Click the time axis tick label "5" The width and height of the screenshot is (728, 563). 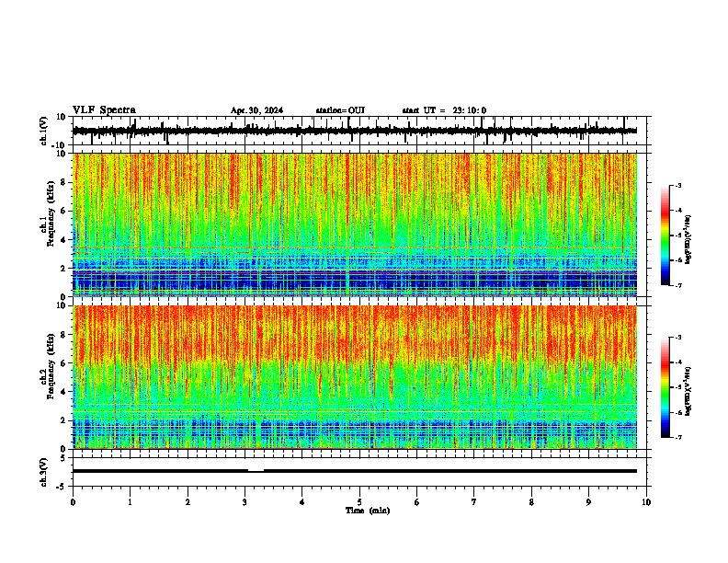pyautogui.click(x=359, y=502)
